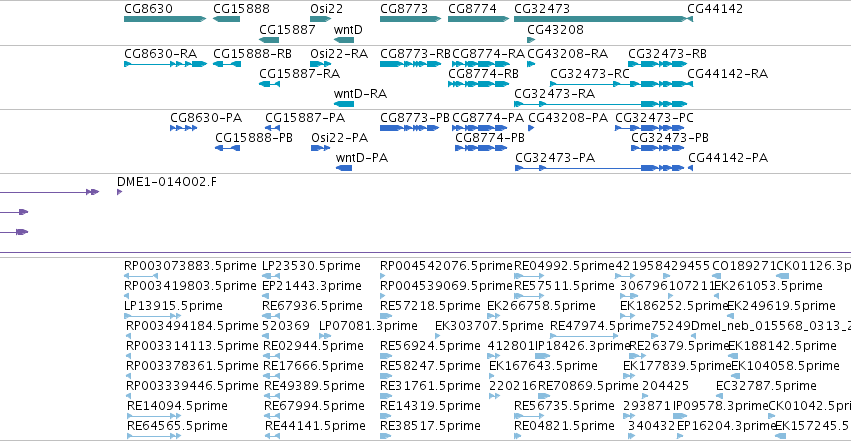Select the RE44141.5prime EST label
851x441 pixels.
coord(315,426)
